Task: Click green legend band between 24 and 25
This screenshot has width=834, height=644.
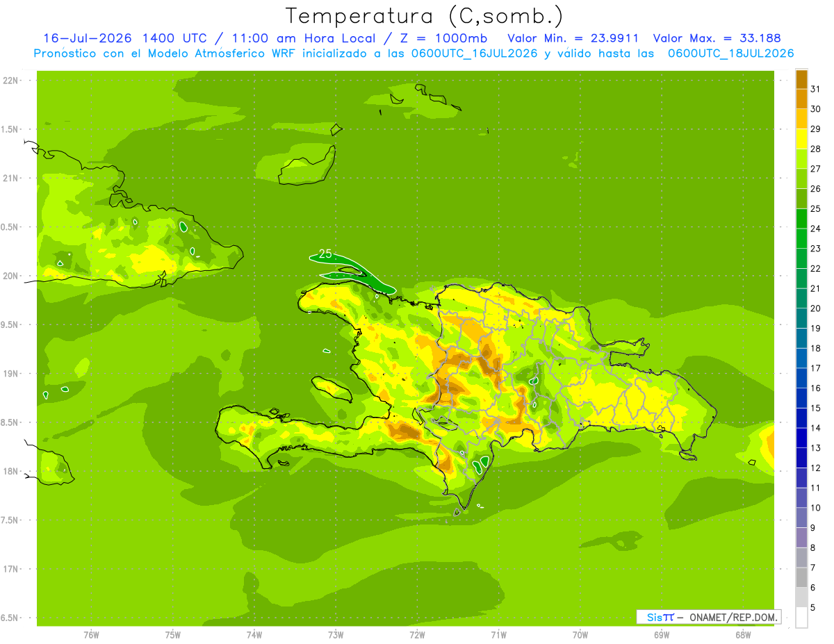Action: (x=801, y=218)
